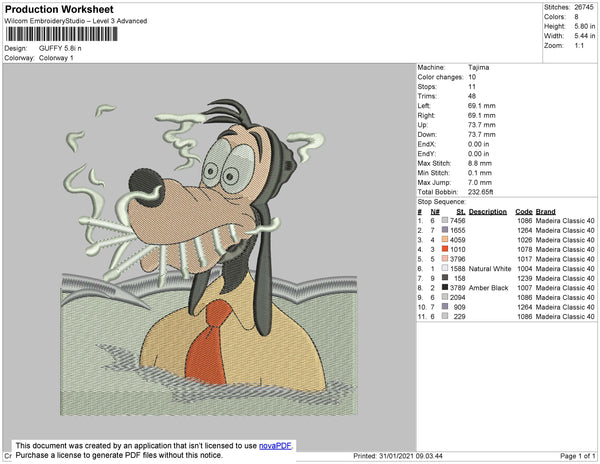Select the peach swatch beside 3796
This screenshot has width=600, height=464.
click(x=445, y=259)
